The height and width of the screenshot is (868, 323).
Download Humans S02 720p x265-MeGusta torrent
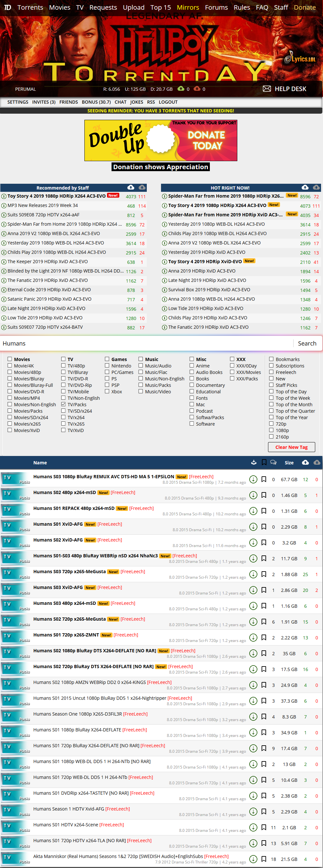tap(253, 622)
